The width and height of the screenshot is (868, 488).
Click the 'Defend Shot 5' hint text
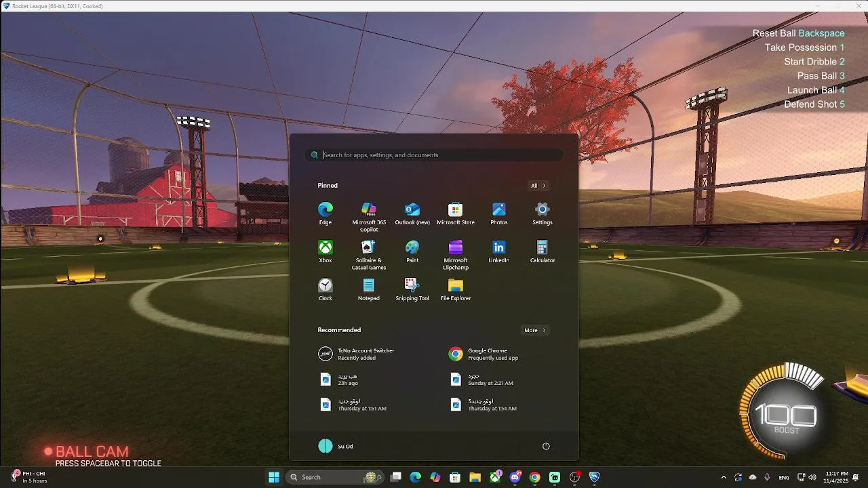(814, 104)
